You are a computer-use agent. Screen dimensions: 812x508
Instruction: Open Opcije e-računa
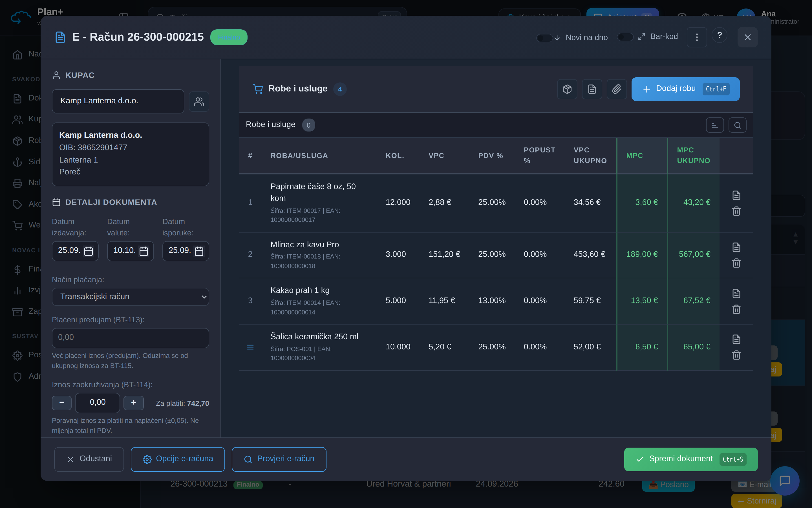click(x=178, y=459)
